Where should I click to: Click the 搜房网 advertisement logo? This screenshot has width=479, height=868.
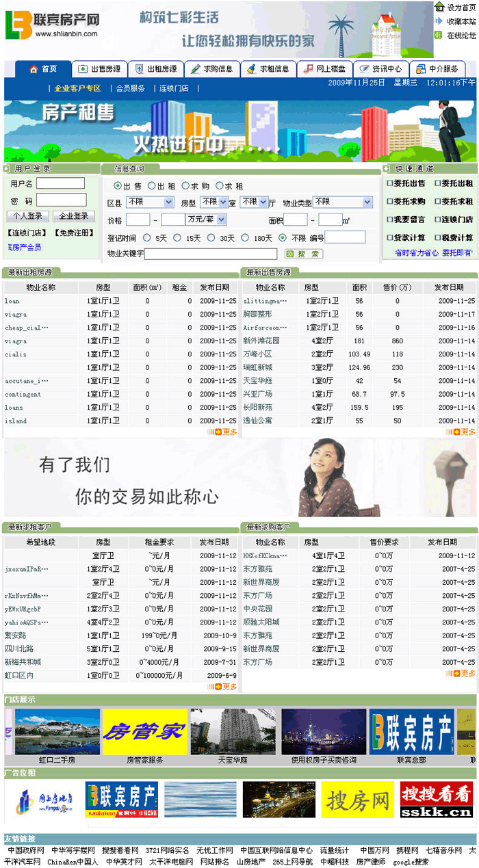[357, 800]
